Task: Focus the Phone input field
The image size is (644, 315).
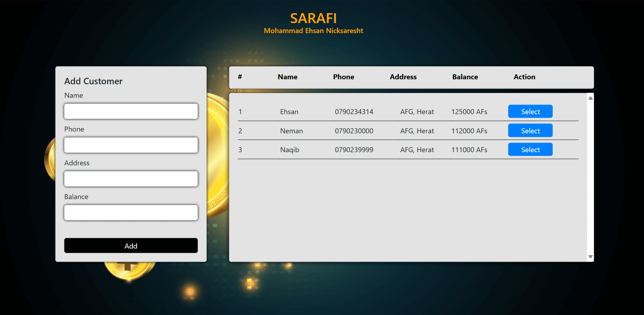Action: (131, 145)
